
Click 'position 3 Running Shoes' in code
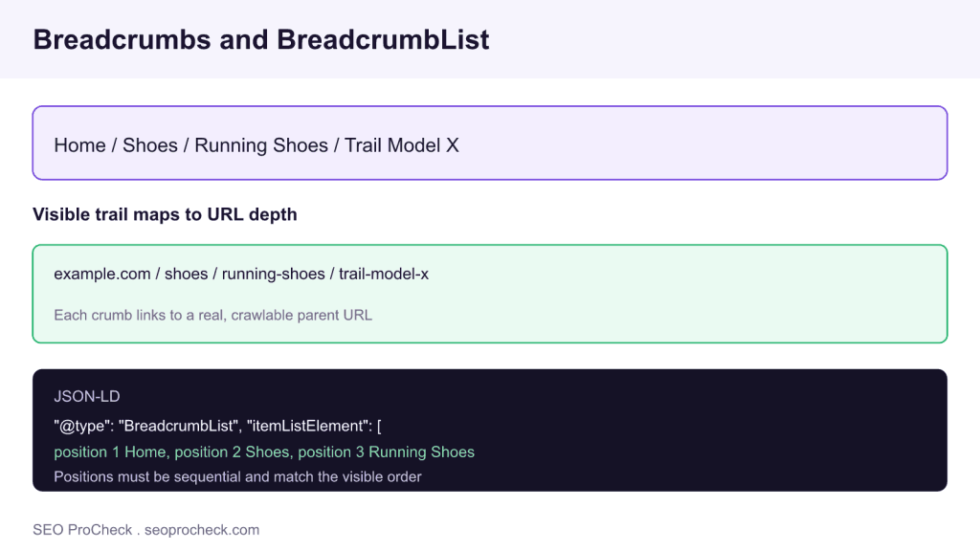(x=387, y=452)
